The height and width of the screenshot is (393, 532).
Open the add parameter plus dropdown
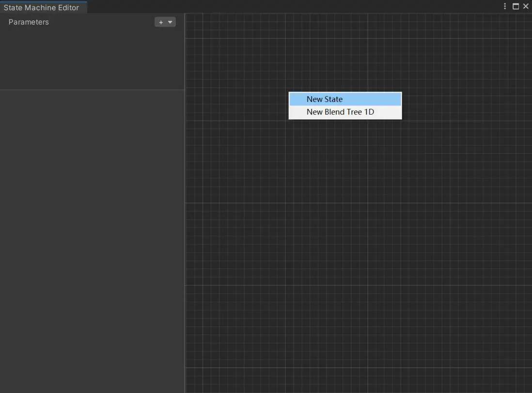click(165, 22)
